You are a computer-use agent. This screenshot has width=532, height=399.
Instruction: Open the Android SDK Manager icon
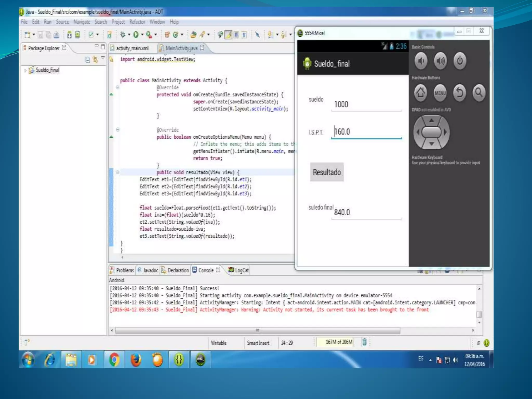(69, 35)
